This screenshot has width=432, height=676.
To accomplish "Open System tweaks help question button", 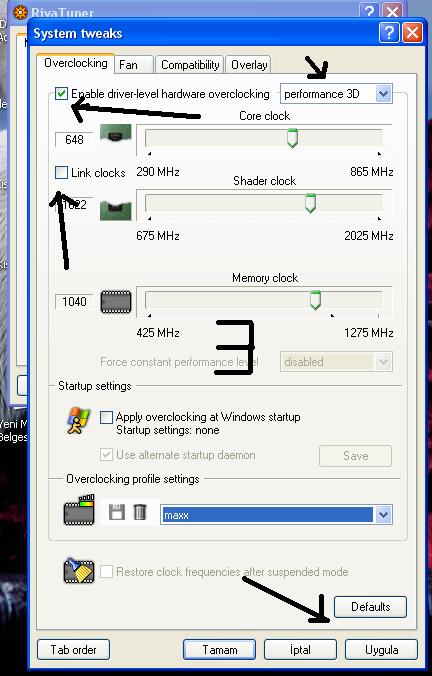I will coord(389,33).
